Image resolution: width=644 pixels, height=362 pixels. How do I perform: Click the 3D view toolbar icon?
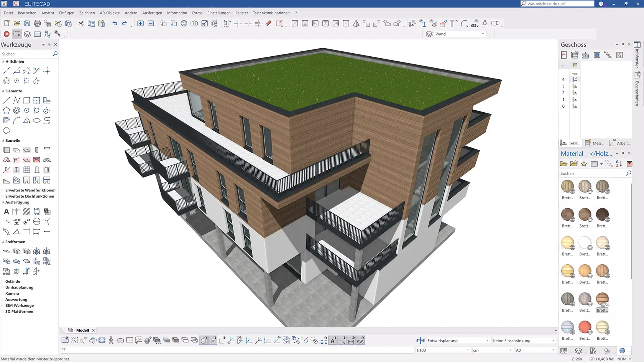coord(474,23)
